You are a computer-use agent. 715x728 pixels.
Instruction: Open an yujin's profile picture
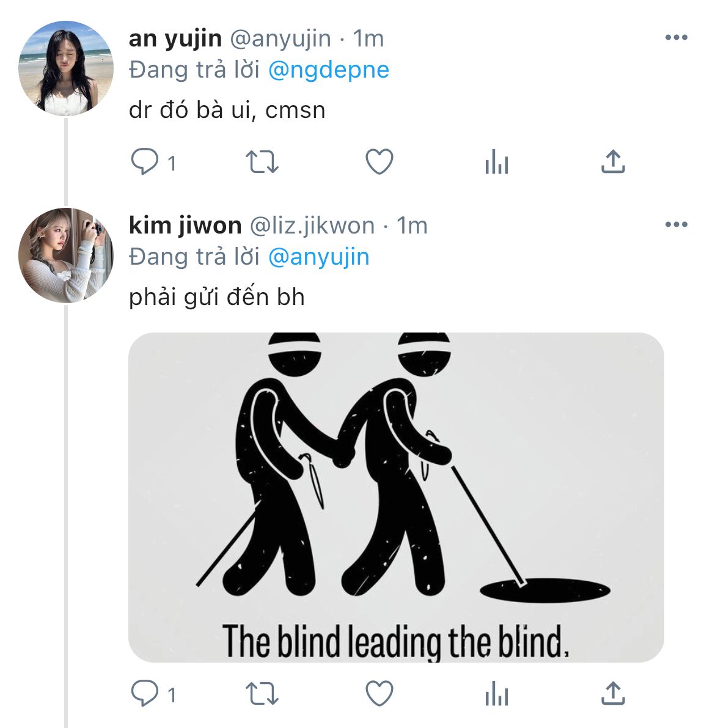point(66,68)
